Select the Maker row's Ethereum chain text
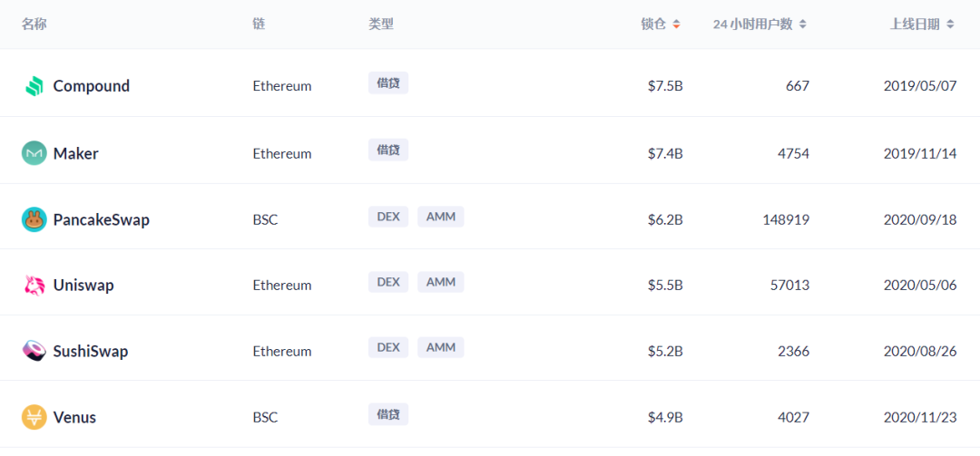 [x=282, y=153]
